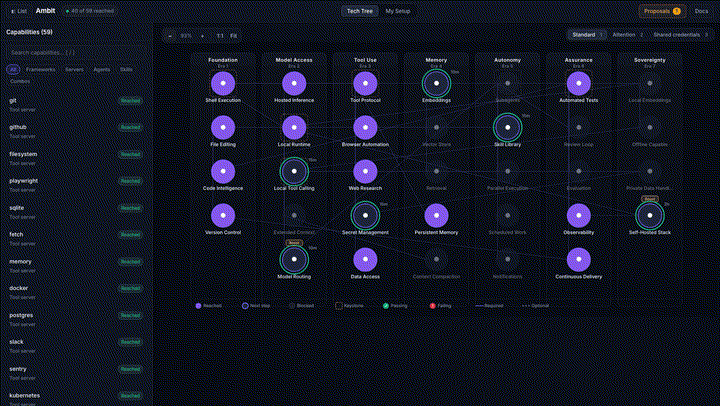720x406 pixels.
Task: Open the playwright capability row
Action: (76, 185)
